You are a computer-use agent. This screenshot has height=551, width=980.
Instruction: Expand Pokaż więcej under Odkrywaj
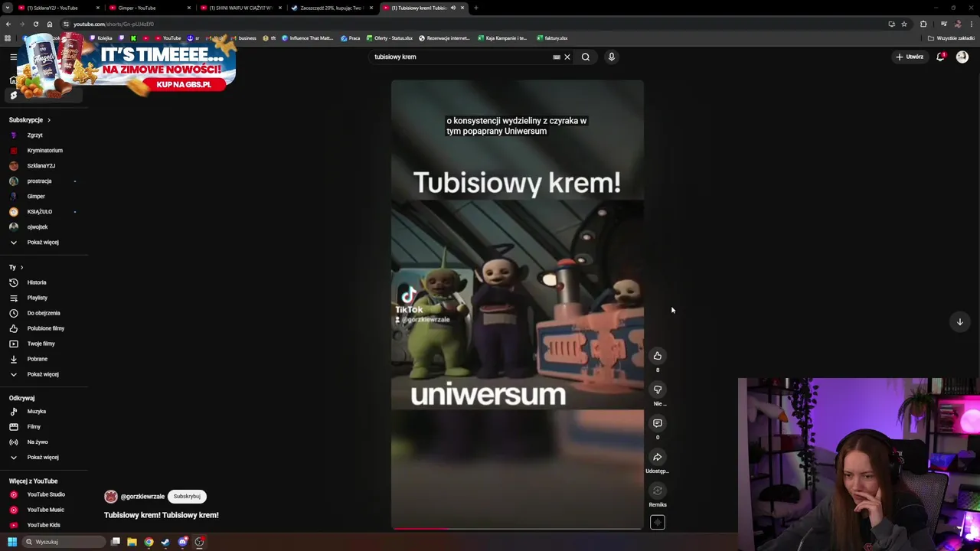(43, 458)
